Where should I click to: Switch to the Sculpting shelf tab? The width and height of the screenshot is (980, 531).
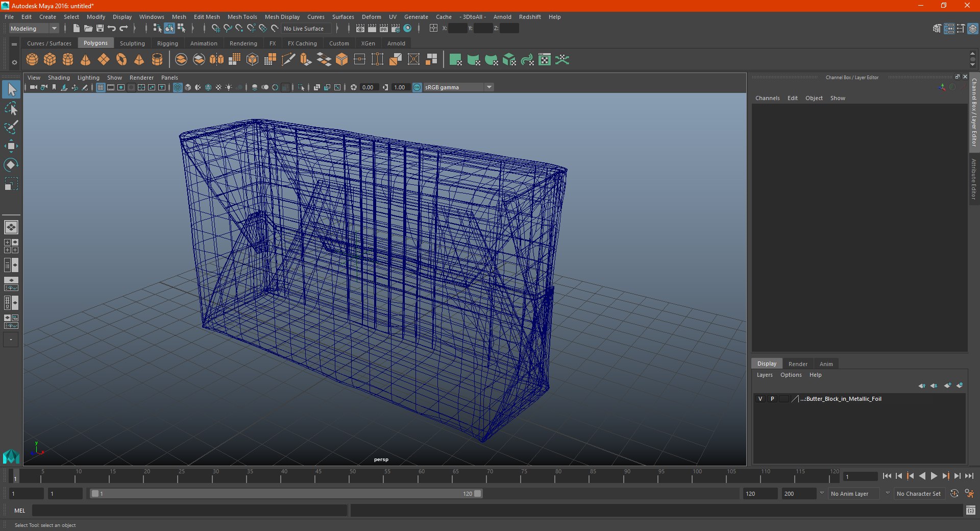[132, 43]
